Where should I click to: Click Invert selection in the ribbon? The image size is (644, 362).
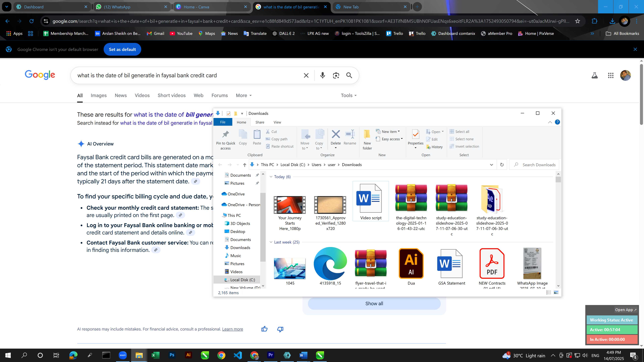pos(465,146)
